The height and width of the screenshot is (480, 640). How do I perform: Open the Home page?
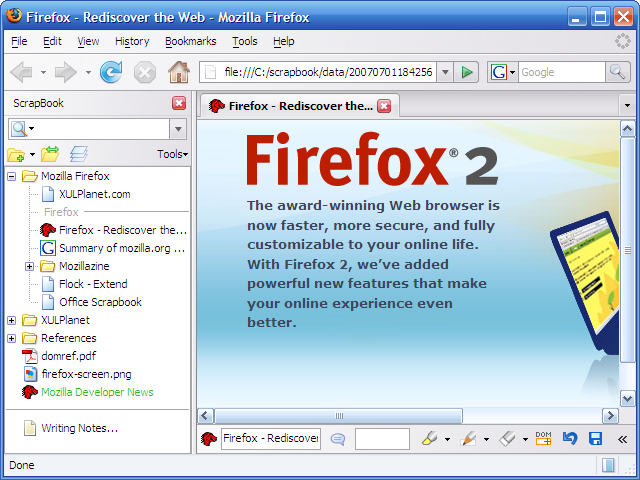(179, 72)
